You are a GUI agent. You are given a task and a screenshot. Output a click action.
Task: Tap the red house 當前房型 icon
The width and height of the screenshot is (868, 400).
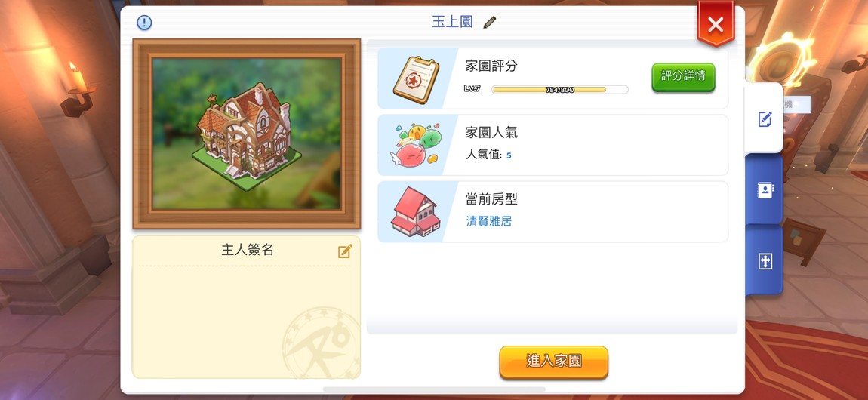(415, 212)
